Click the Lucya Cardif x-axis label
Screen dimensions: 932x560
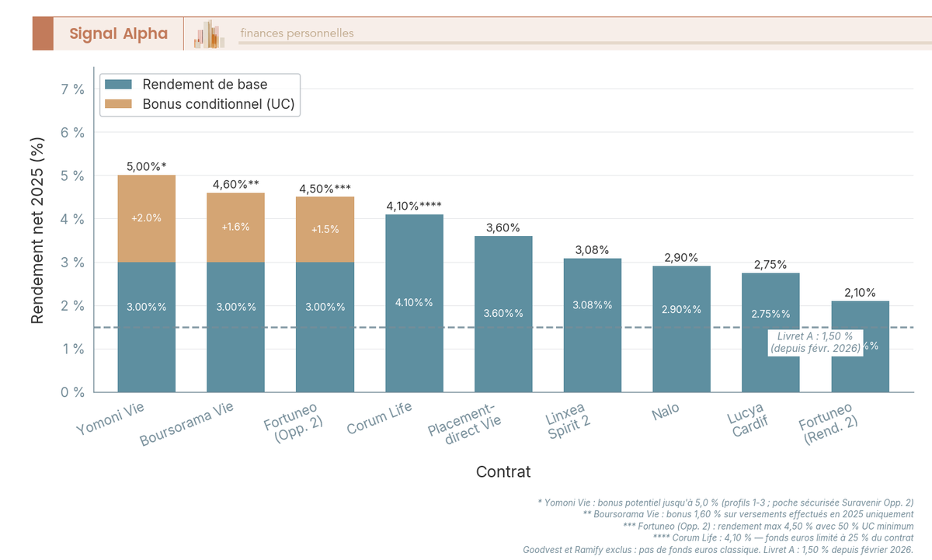tap(747, 420)
